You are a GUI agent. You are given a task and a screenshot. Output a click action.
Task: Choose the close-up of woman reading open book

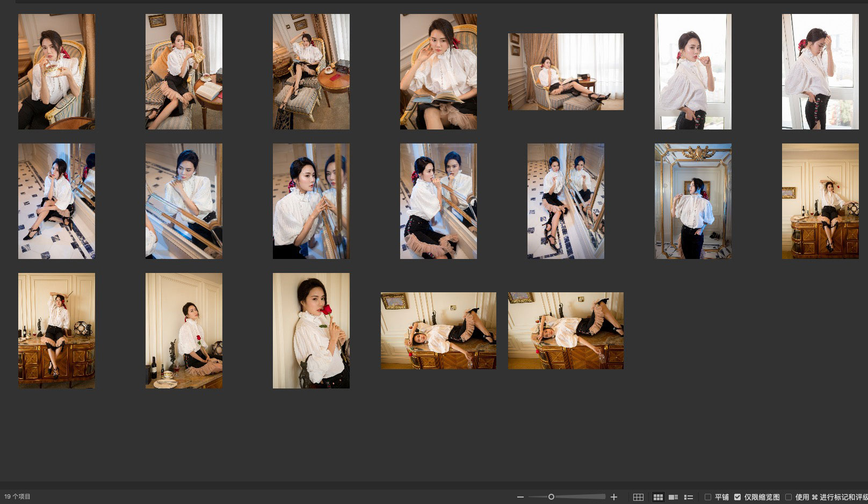click(x=438, y=71)
